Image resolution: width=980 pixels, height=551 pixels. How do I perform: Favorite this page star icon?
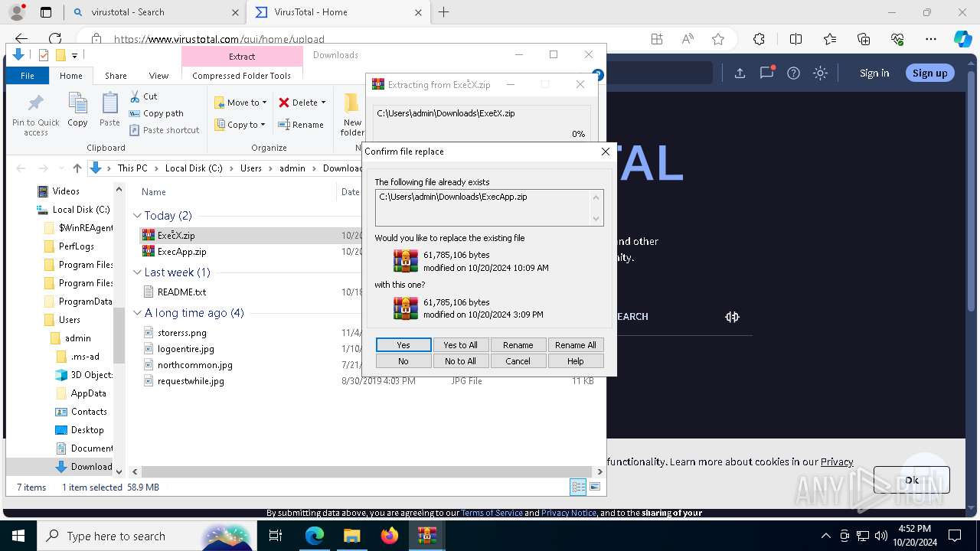(x=717, y=39)
